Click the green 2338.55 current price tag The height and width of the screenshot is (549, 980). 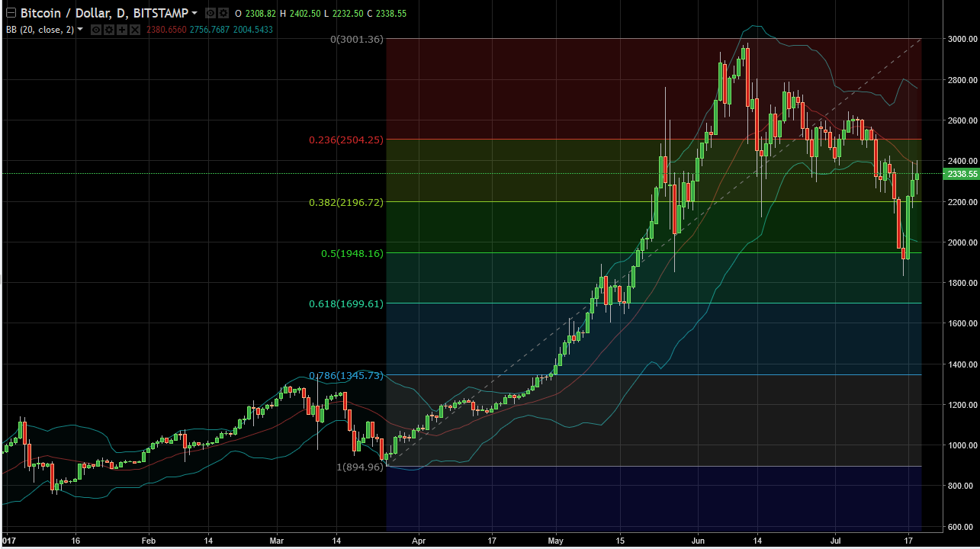click(961, 174)
